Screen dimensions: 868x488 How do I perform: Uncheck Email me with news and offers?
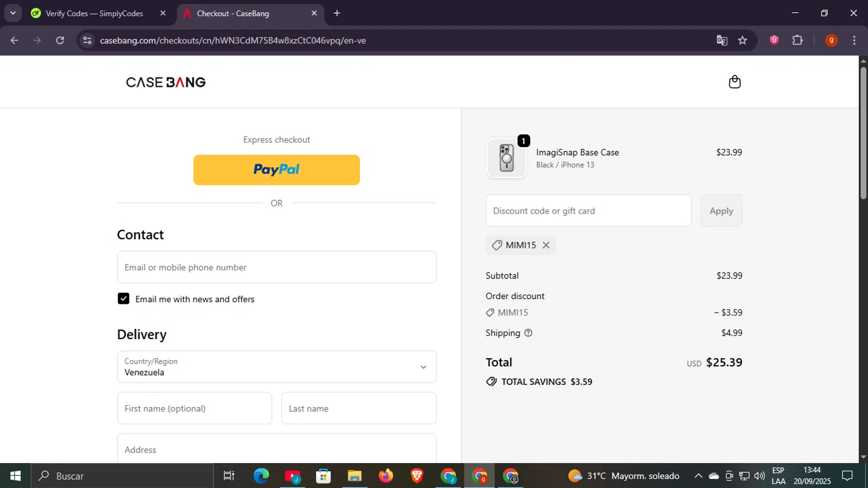tap(123, 299)
